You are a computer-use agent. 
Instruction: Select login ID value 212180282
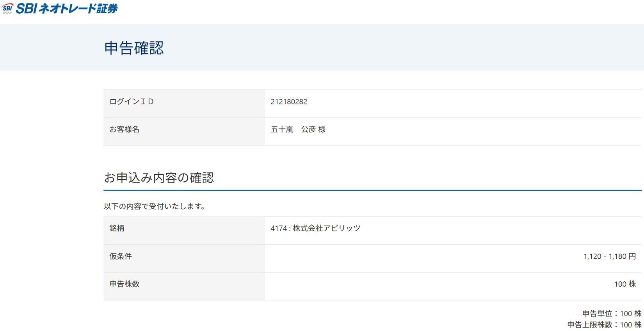pos(289,102)
